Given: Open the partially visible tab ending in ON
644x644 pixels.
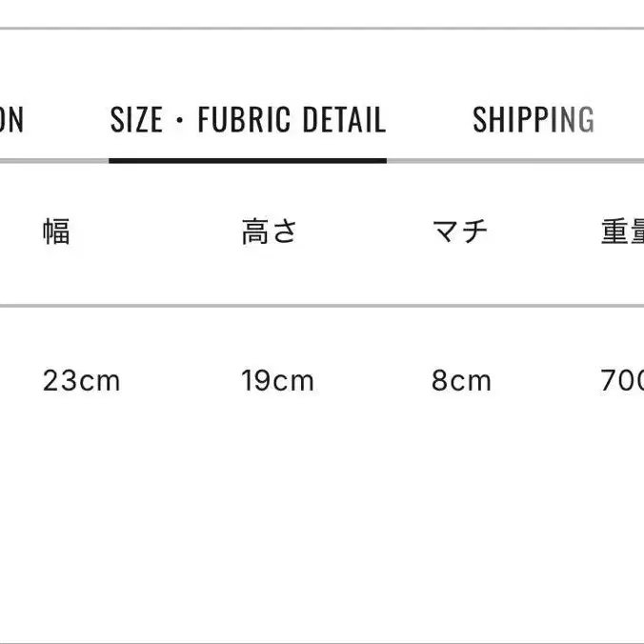Looking at the screenshot, I should pyautogui.click(x=11, y=119).
